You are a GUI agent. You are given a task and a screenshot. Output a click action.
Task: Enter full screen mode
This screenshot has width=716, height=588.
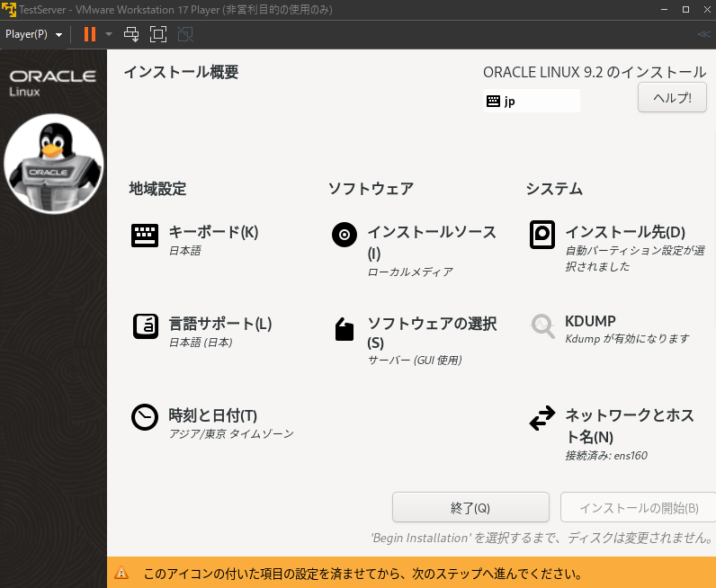[158, 34]
